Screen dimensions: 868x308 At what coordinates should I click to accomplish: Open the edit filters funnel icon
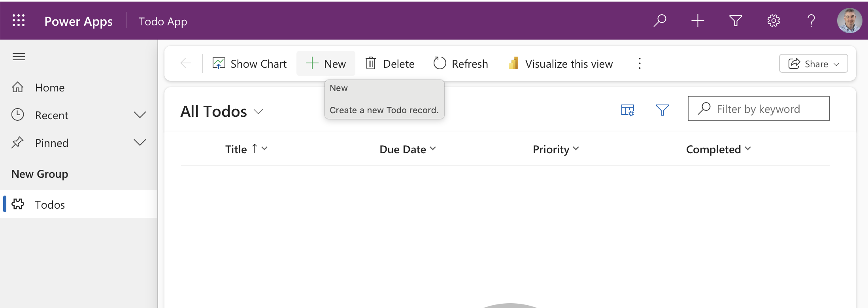[x=662, y=110]
